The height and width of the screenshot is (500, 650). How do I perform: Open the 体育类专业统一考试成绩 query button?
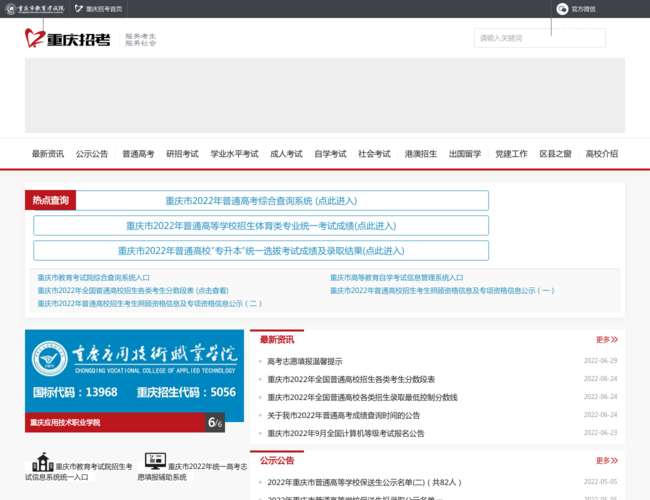pos(261,226)
